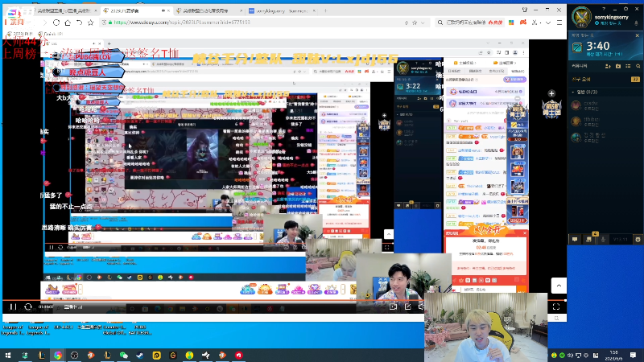Toggle microphone icon in League client
Screen dimensions: 644x362
pos(603,239)
